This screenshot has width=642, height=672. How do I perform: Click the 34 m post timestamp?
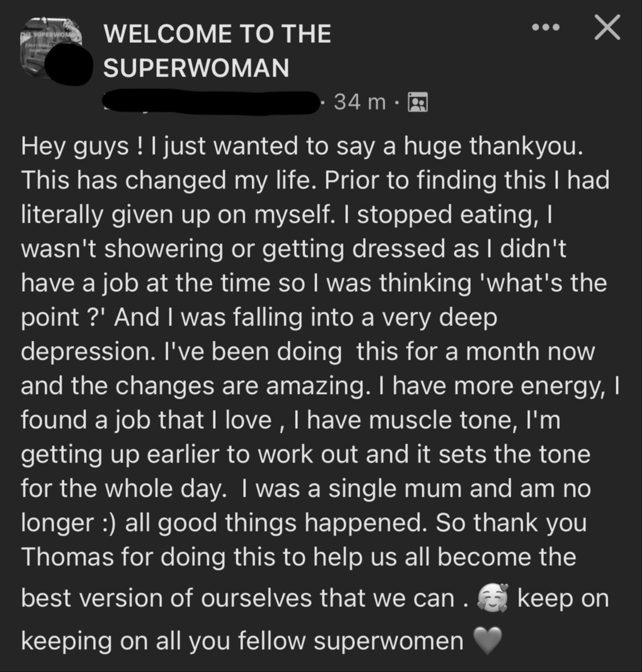(360, 102)
